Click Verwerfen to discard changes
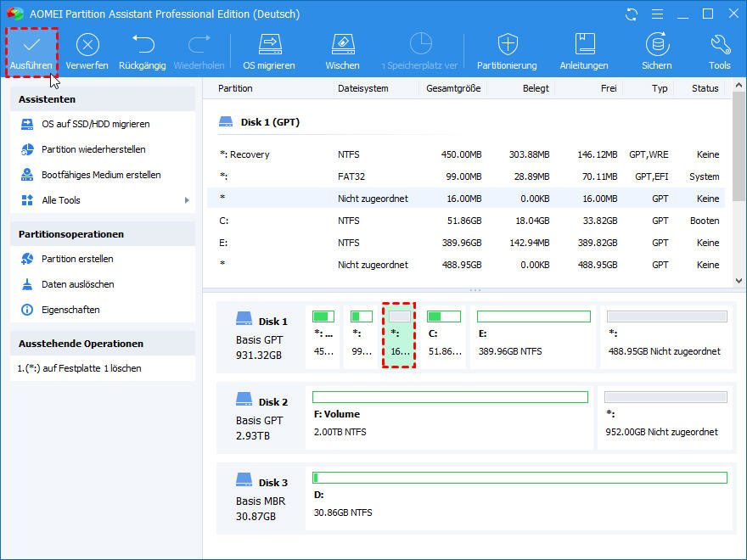Viewport: 747px width, 560px height. [87, 52]
